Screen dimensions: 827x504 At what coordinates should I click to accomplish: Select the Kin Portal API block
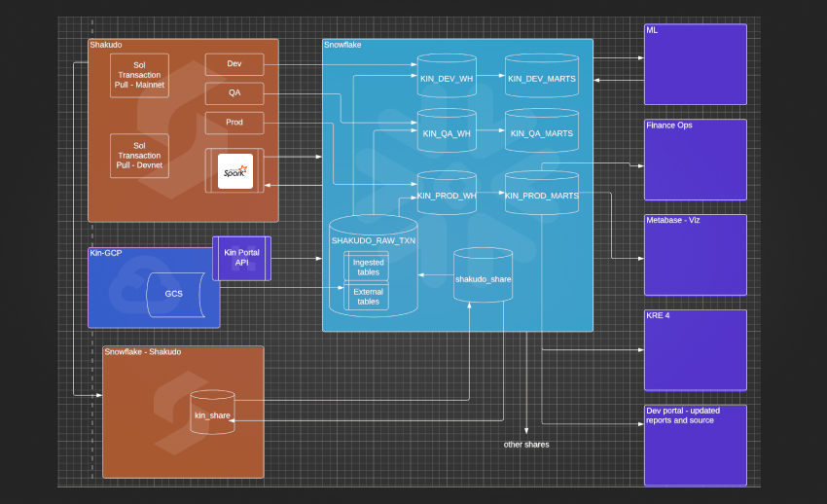click(241, 259)
